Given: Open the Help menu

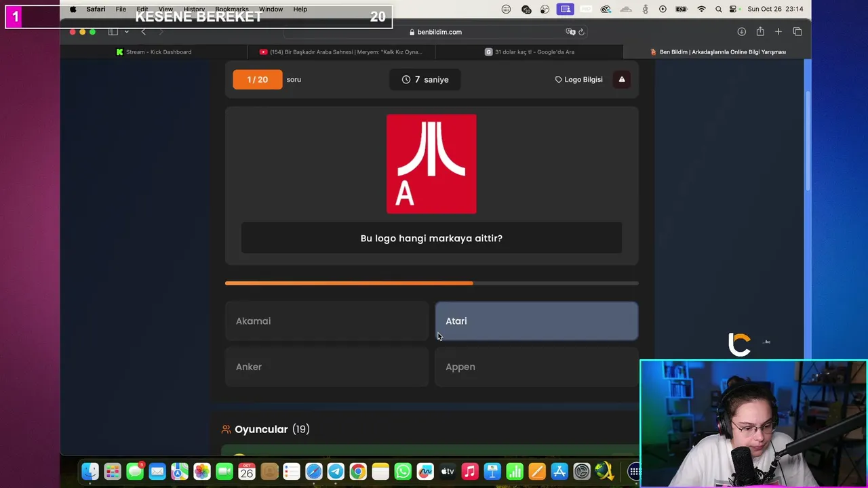Looking at the screenshot, I should coord(300,9).
